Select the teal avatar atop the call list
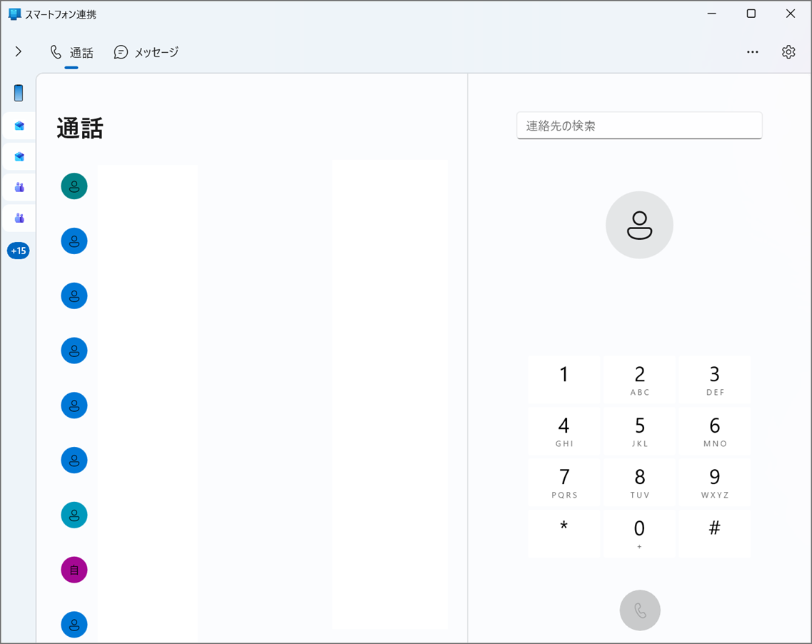 [x=74, y=186]
